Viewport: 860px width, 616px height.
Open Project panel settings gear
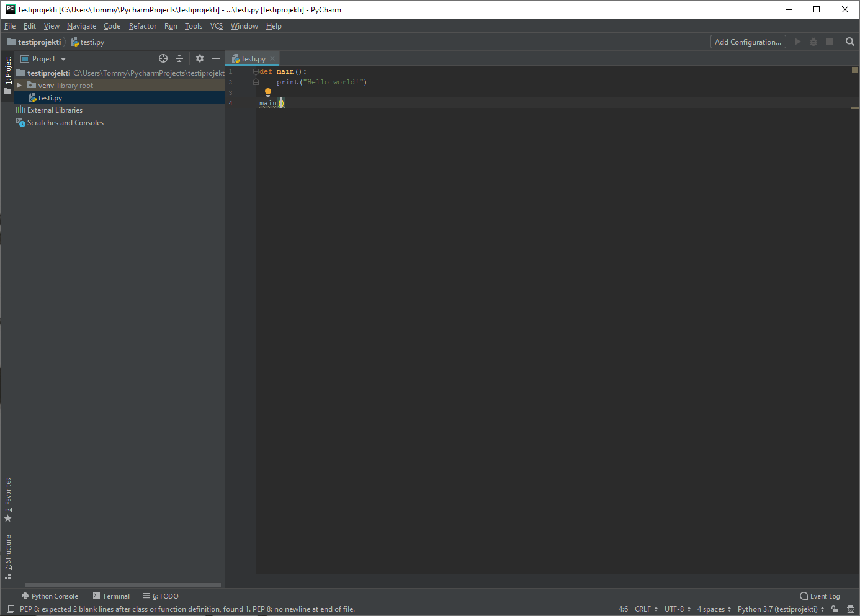(199, 58)
